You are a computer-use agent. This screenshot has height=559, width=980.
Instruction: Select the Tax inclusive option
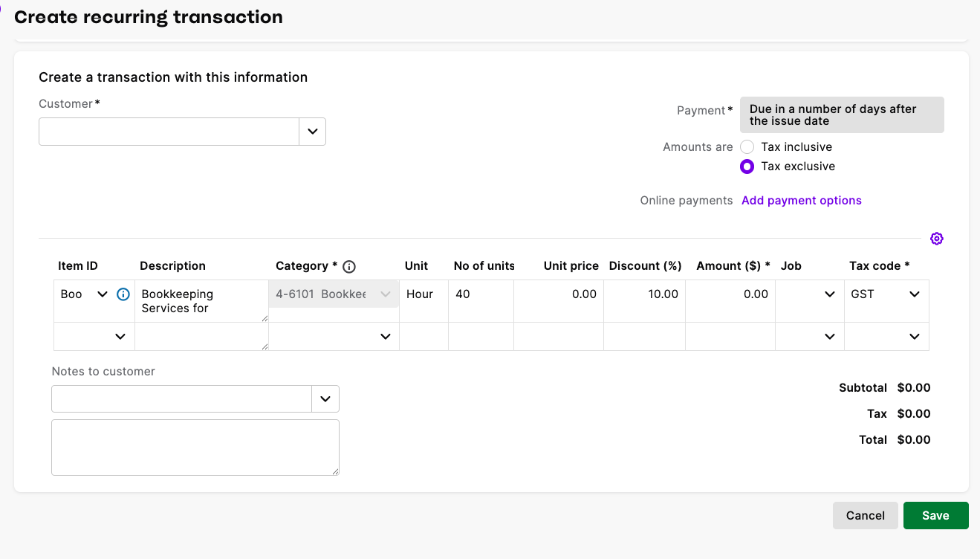point(747,147)
